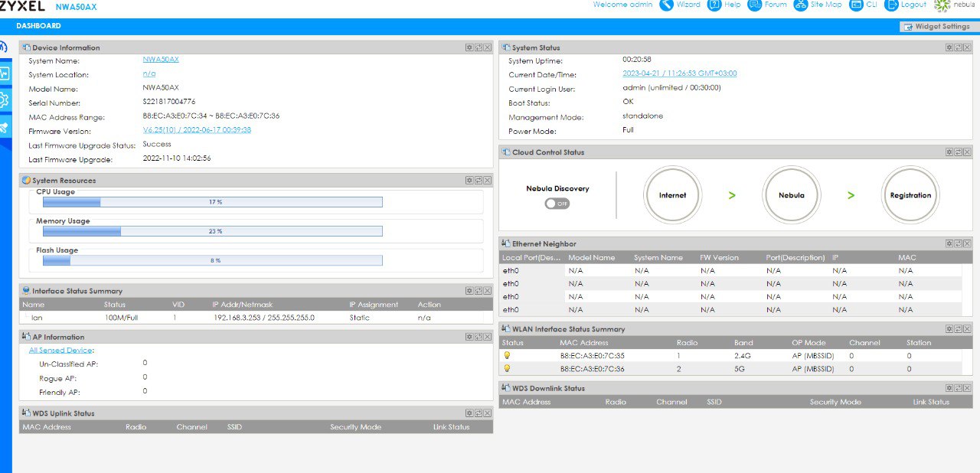Open the NWA50AX system name link
This screenshot has height=473, width=980.
click(161, 60)
